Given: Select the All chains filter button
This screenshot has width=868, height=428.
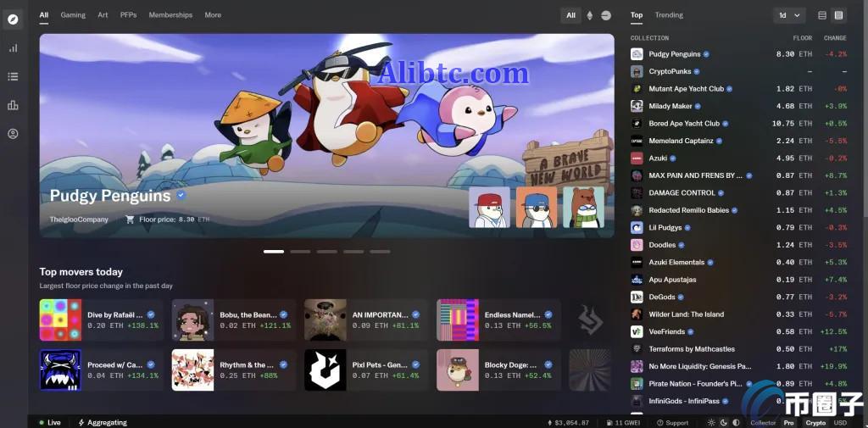Looking at the screenshot, I should (x=570, y=15).
